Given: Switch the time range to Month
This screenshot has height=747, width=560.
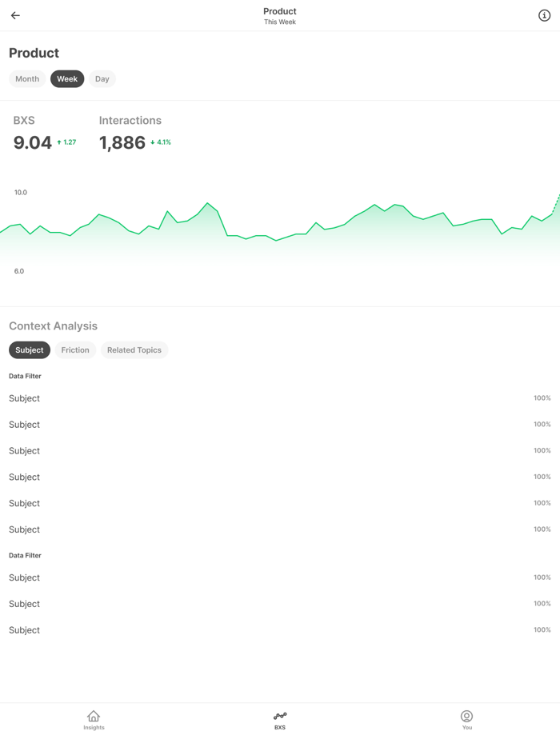Looking at the screenshot, I should tap(27, 78).
